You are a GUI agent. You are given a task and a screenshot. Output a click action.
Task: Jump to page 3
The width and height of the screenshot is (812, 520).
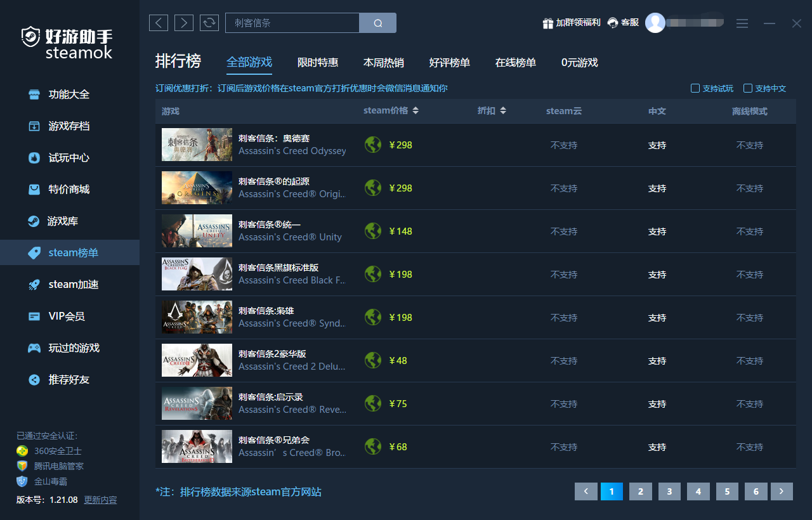pos(669,491)
